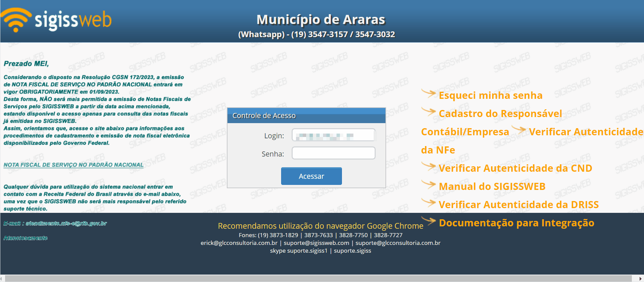Click the Controle de Acesso panel title
Image resolution: width=644 pixels, height=282 pixels.
[264, 116]
